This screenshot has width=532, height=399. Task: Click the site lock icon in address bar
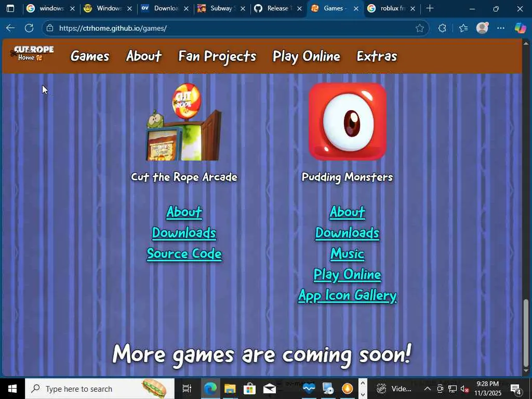(50, 28)
